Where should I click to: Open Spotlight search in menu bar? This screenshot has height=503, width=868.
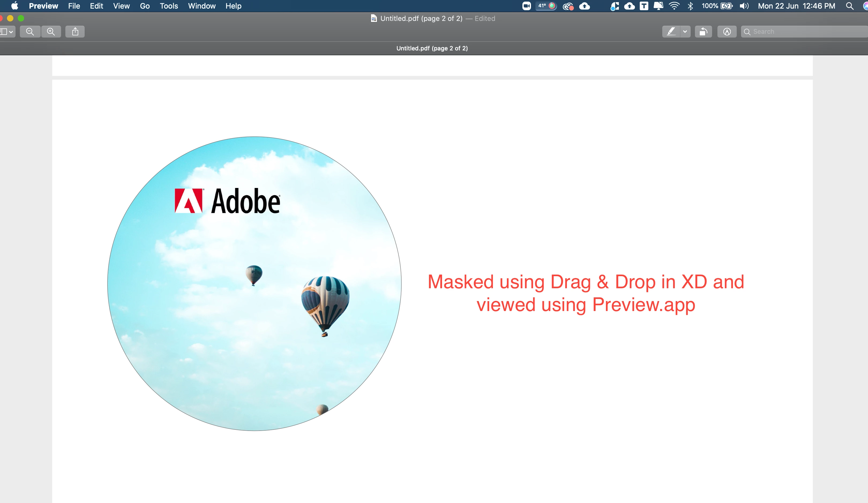pyautogui.click(x=850, y=6)
